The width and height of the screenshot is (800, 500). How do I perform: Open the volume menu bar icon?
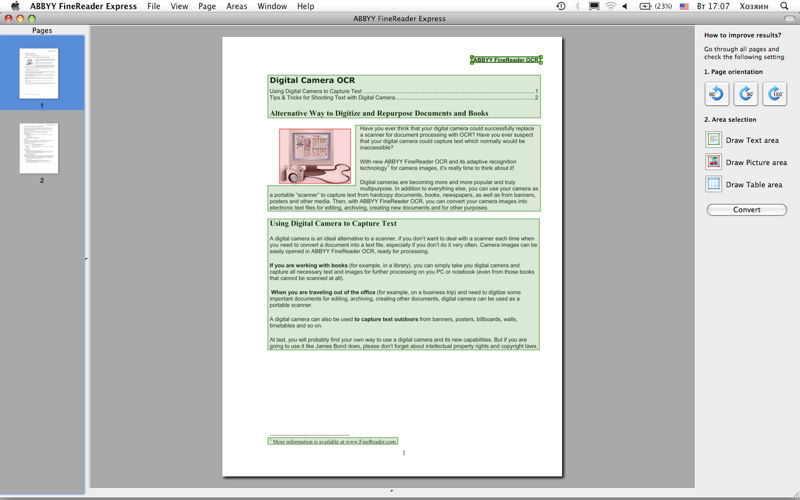tap(625, 6)
